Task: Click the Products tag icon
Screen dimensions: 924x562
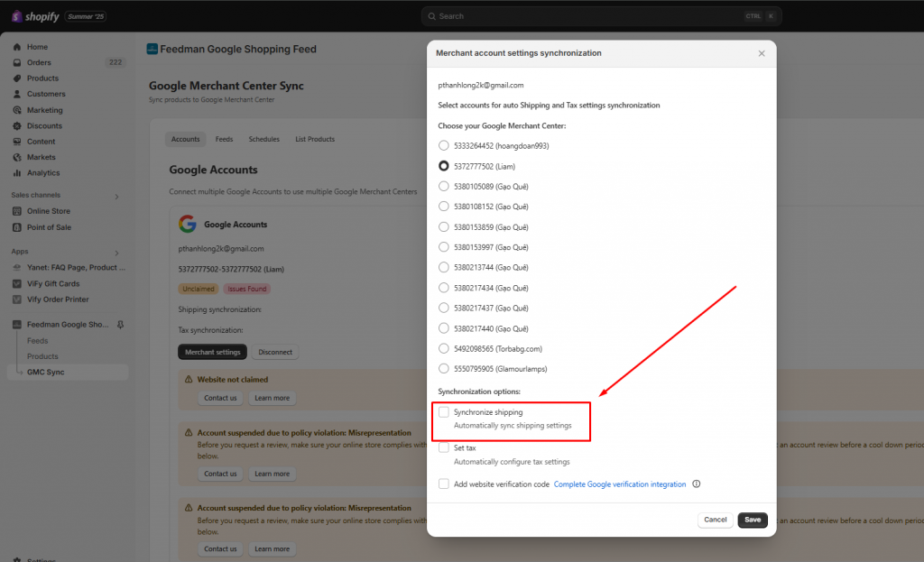Action: point(17,78)
